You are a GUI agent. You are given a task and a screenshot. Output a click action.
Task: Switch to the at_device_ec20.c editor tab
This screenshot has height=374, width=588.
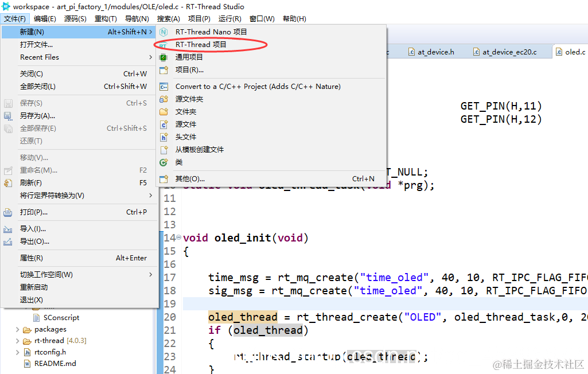pos(505,52)
